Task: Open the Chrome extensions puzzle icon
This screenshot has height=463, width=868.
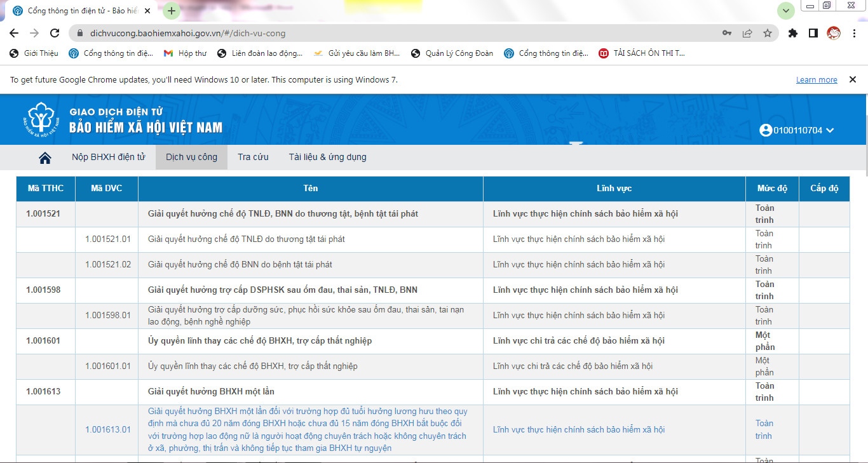Action: point(792,33)
